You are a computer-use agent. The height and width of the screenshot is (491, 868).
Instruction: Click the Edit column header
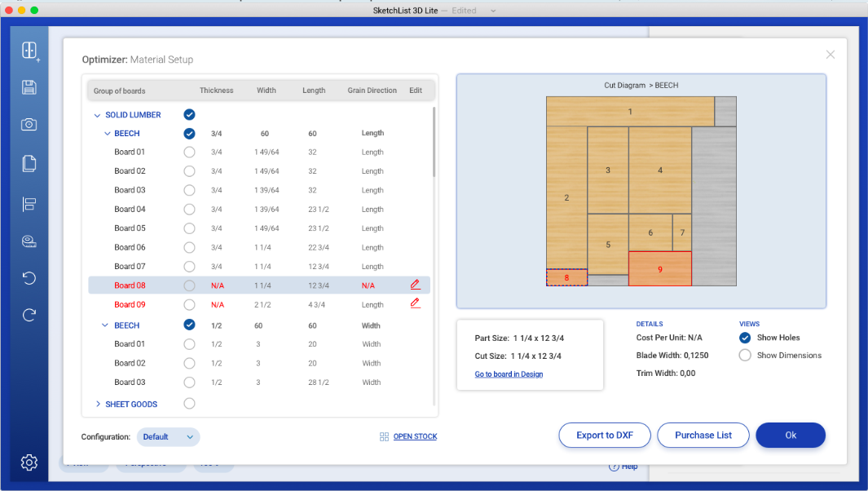click(416, 91)
